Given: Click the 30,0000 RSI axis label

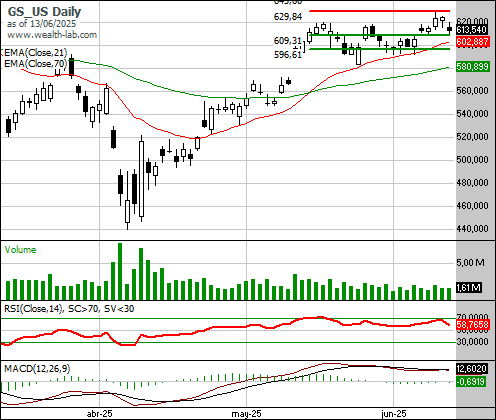Looking at the screenshot, I should coord(472,342).
